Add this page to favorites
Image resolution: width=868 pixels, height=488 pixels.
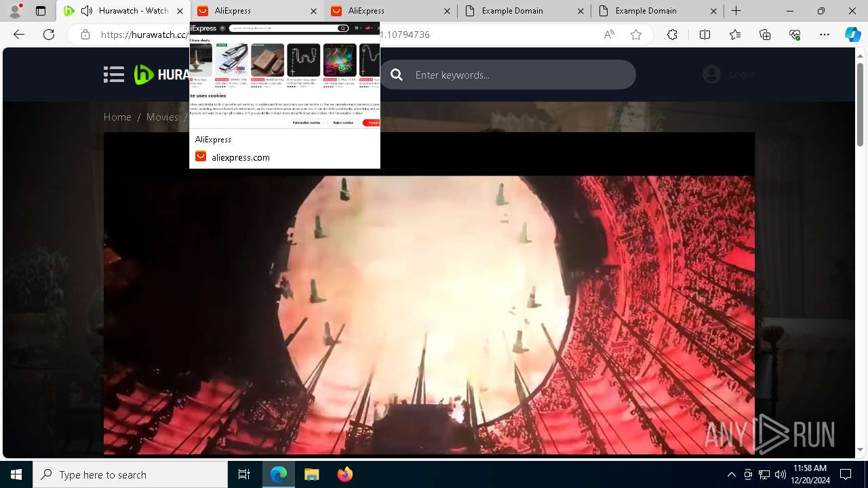pyautogui.click(x=636, y=35)
